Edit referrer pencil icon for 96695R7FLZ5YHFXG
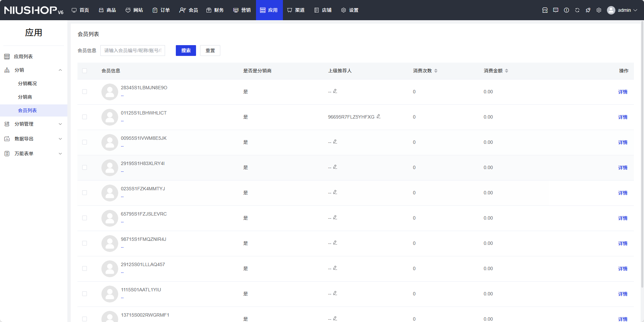Image resolution: width=644 pixels, height=322 pixels. pyautogui.click(x=379, y=117)
